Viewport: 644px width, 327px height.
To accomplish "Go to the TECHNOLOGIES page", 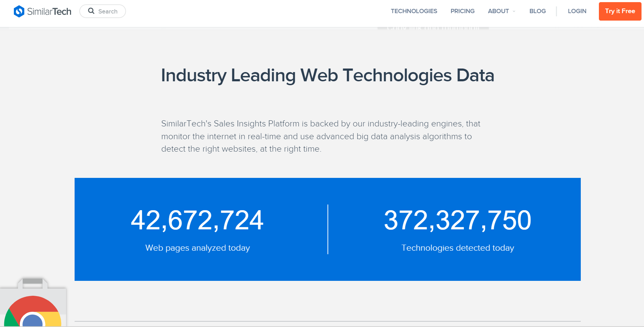I will [414, 11].
